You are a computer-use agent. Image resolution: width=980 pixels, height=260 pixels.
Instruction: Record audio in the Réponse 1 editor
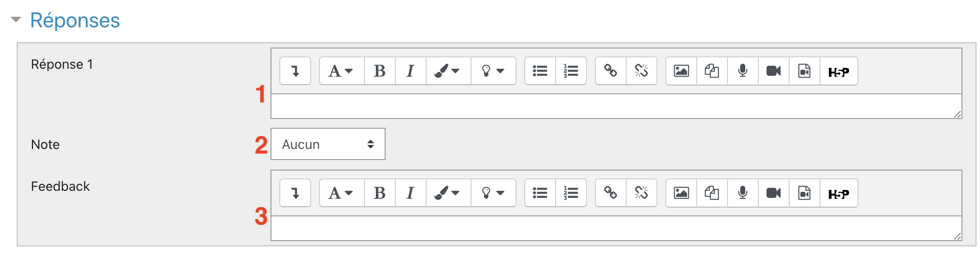pos(742,71)
